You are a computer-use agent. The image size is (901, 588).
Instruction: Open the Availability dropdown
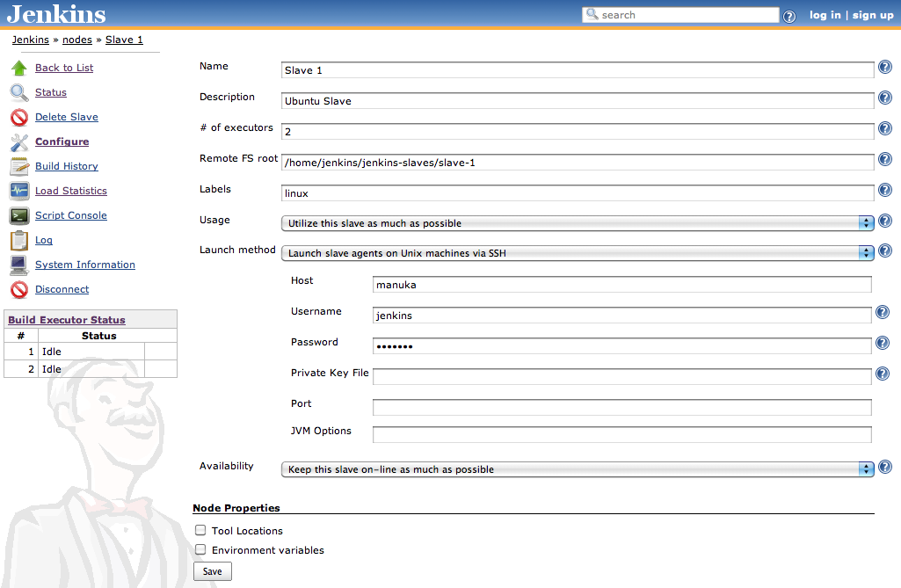(x=578, y=469)
